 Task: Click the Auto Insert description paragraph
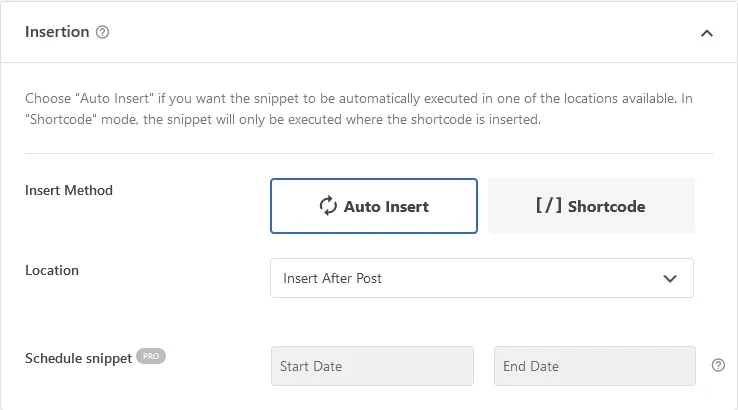[x=359, y=109]
